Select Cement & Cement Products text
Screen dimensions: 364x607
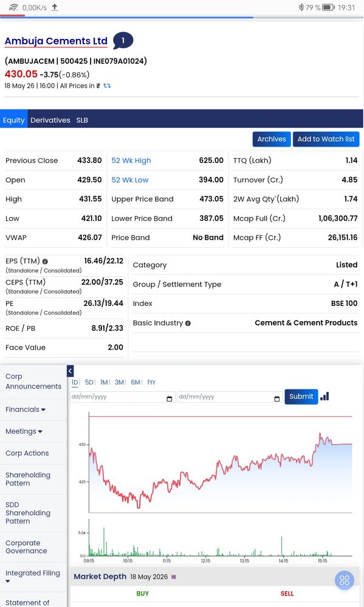(306, 323)
